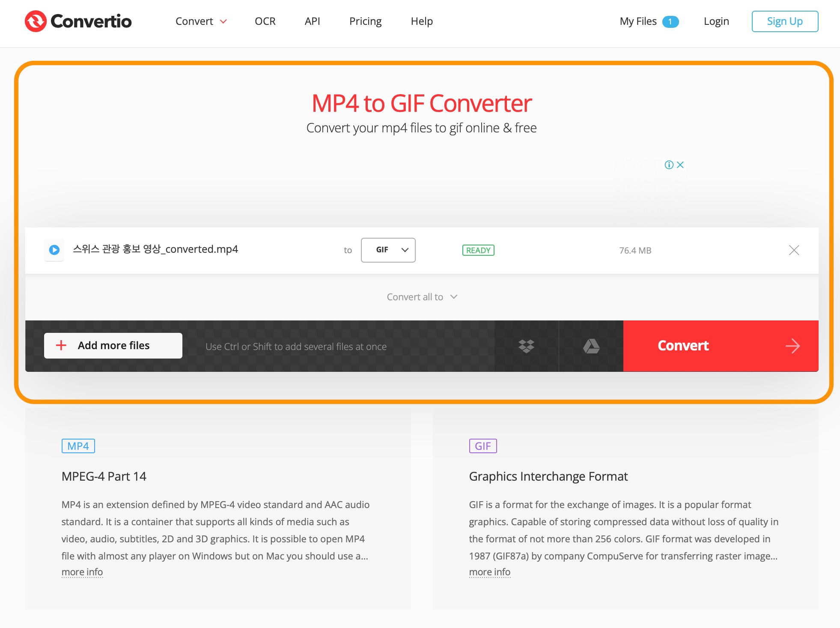Viewport: 840px width, 628px height.
Task: Open the Pricing page
Action: [365, 21]
